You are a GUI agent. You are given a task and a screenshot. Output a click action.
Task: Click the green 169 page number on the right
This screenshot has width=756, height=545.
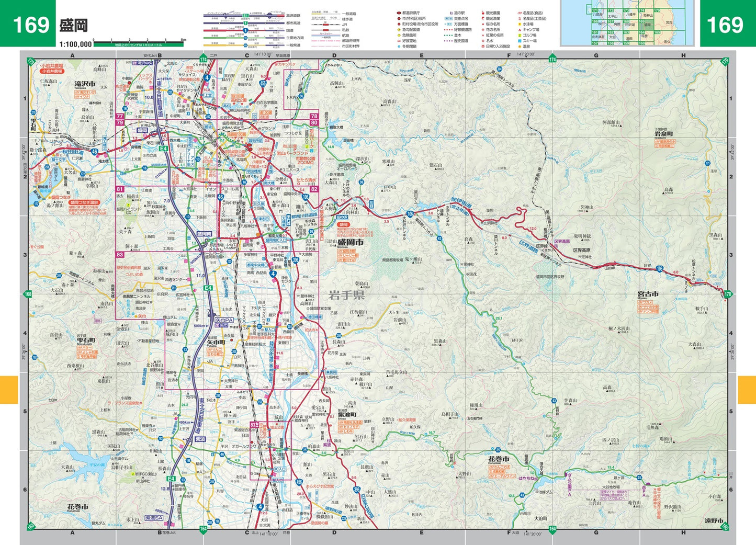(725, 25)
